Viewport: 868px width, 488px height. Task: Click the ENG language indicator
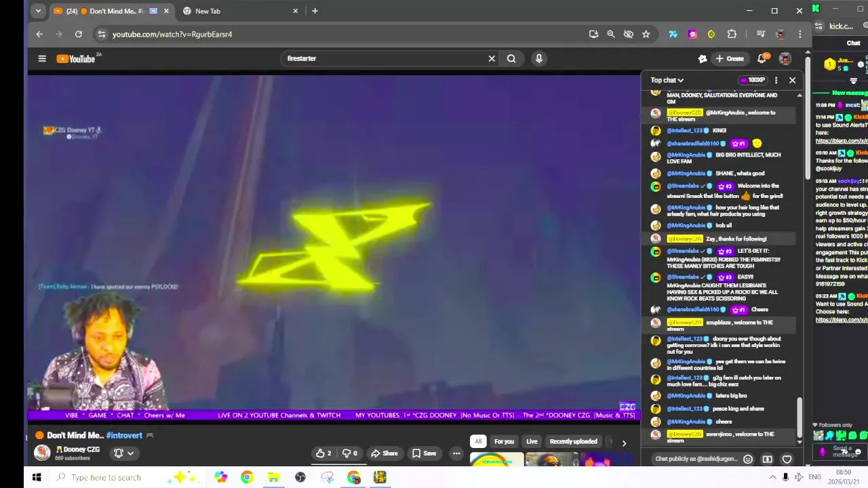click(814, 477)
